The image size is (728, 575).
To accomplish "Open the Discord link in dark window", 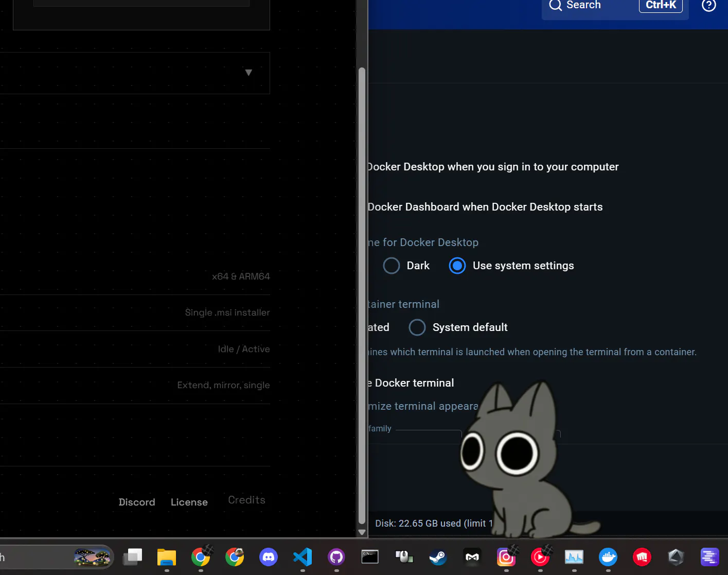I will click(x=137, y=502).
